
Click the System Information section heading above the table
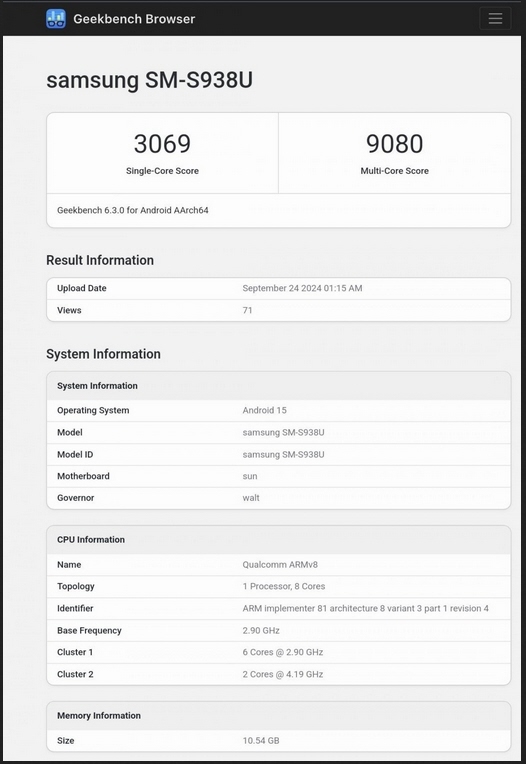pyautogui.click(x=103, y=354)
